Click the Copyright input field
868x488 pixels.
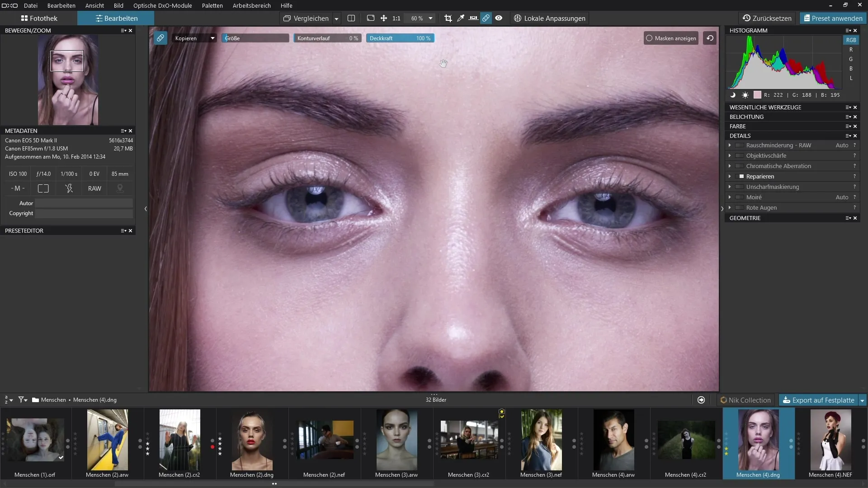pyautogui.click(x=84, y=213)
